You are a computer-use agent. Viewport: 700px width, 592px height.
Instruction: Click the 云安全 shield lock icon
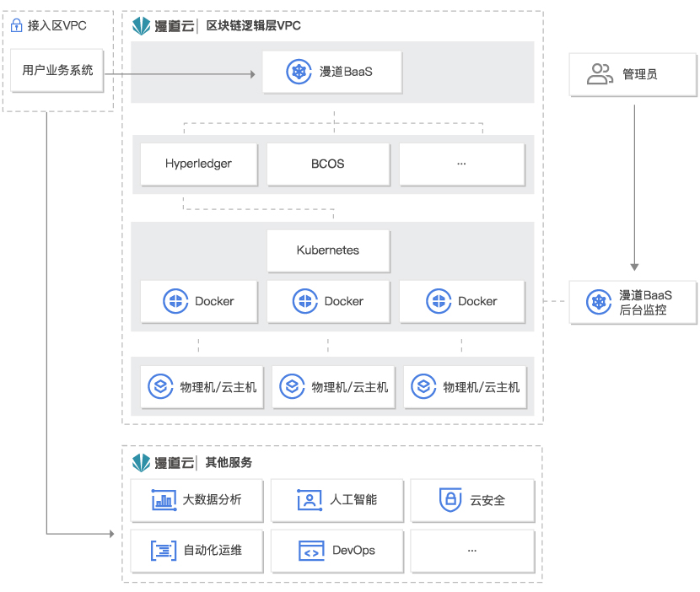pos(450,499)
